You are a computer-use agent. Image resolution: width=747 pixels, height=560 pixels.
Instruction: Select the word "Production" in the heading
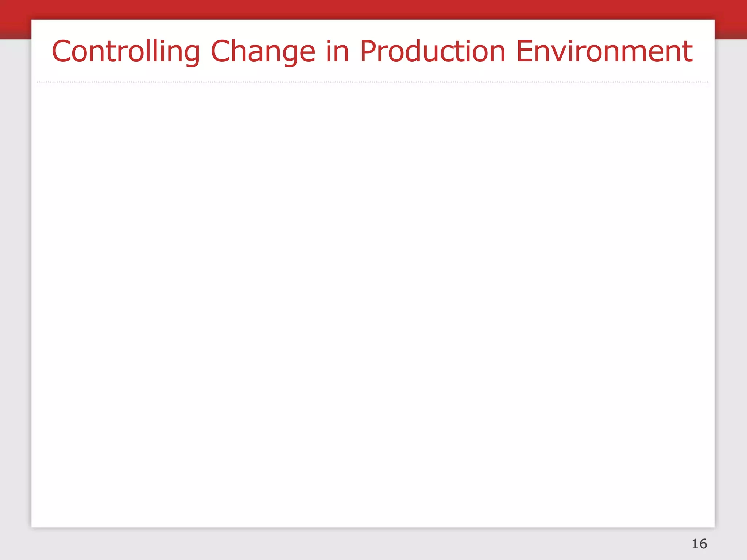(433, 51)
